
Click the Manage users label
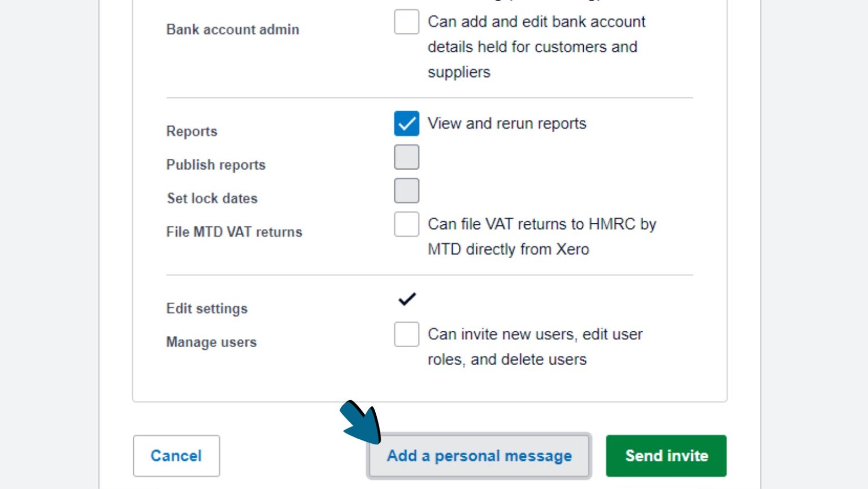[211, 342]
